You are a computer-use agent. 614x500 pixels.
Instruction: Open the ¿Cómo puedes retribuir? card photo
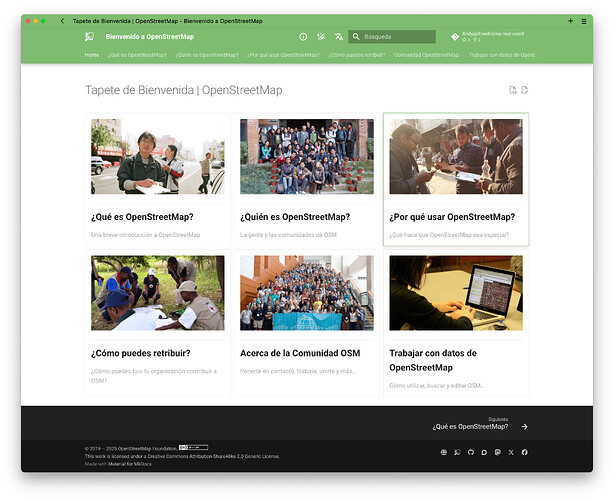pyautogui.click(x=158, y=293)
